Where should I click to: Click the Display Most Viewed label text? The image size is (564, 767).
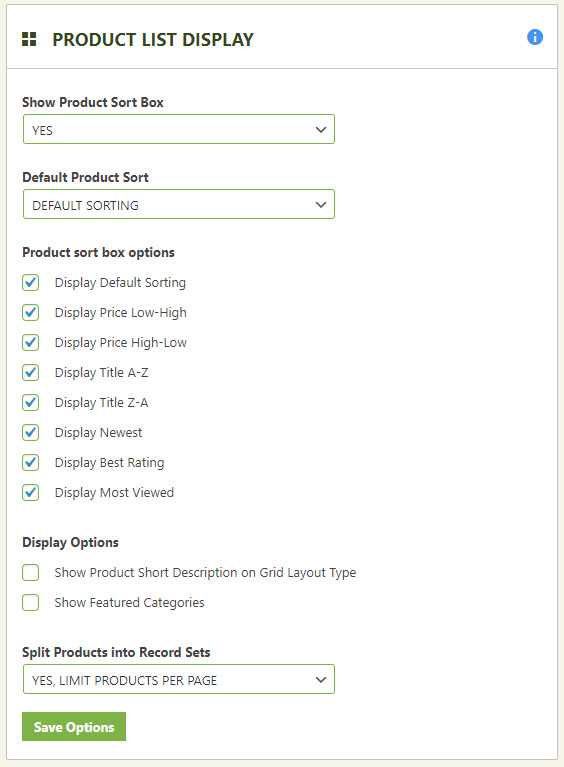coord(114,493)
